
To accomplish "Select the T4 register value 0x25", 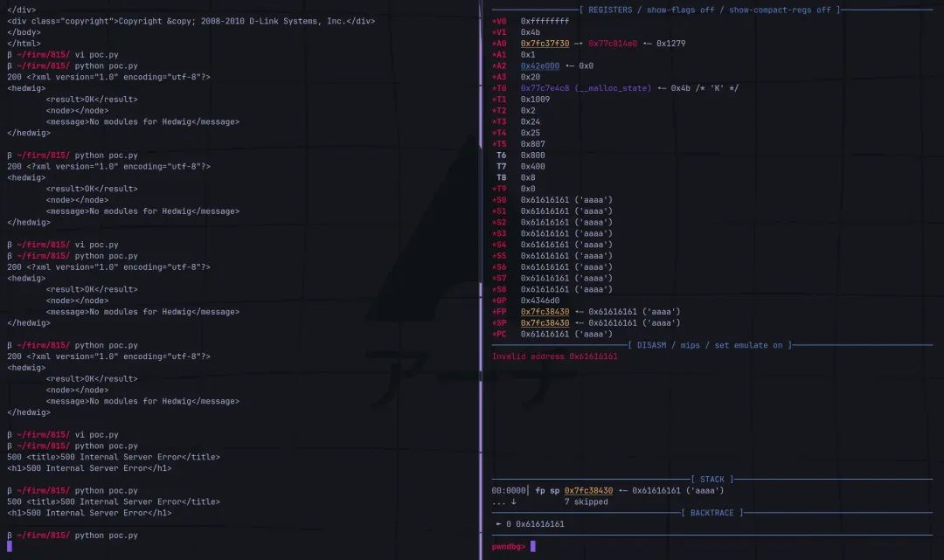I will click(x=531, y=133).
